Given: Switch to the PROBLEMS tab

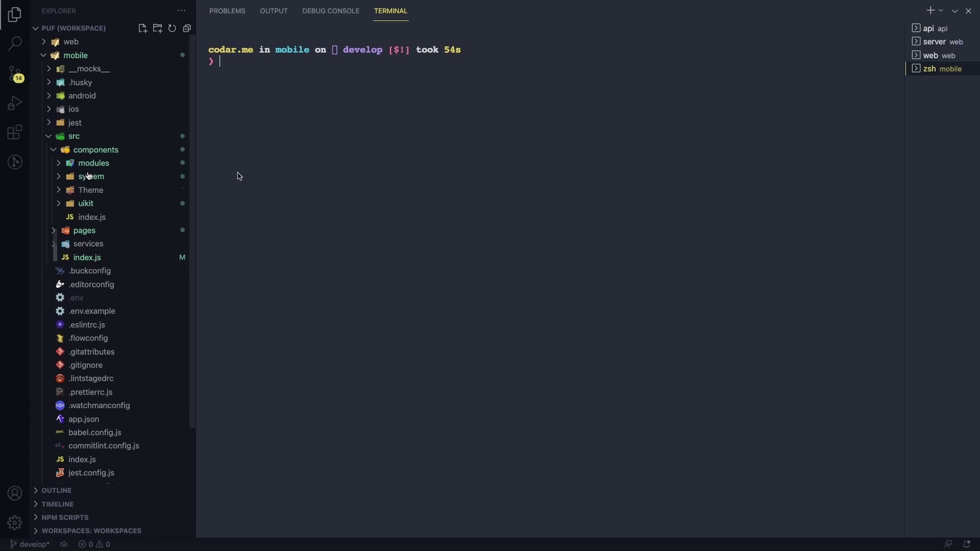Looking at the screenshot, I should click(227, 11).
